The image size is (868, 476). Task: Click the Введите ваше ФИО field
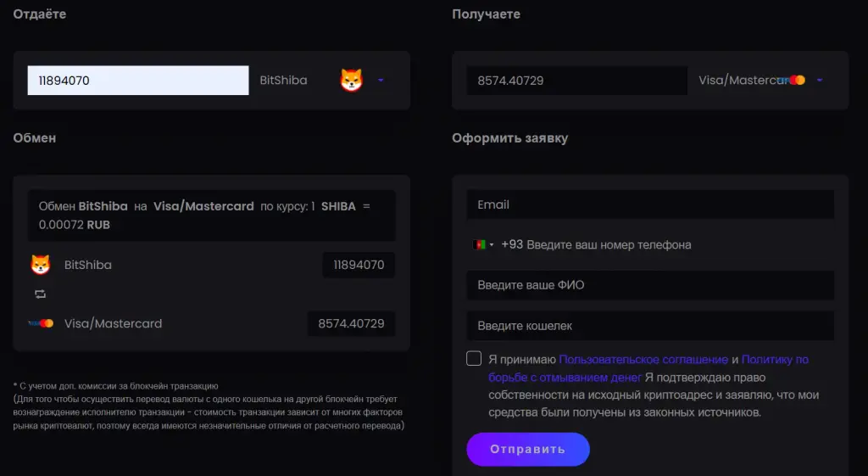point(650,285)
